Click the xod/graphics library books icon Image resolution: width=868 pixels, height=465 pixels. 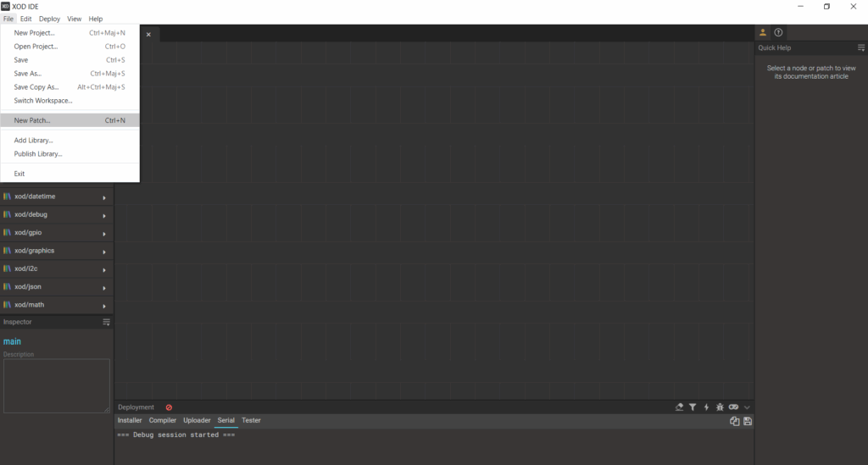coord(7,251)
